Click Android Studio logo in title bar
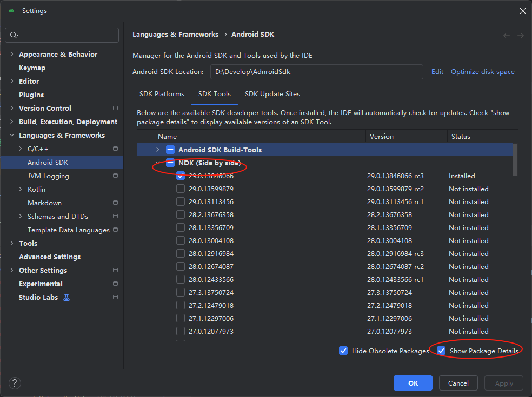532x397 pixels. click(11, 10)
